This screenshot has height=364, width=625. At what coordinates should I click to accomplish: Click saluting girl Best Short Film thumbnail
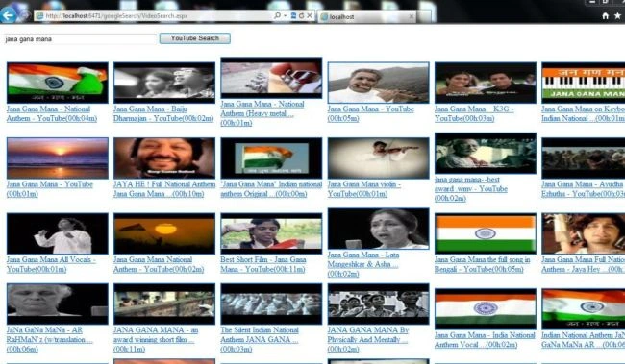click(271, 233)
